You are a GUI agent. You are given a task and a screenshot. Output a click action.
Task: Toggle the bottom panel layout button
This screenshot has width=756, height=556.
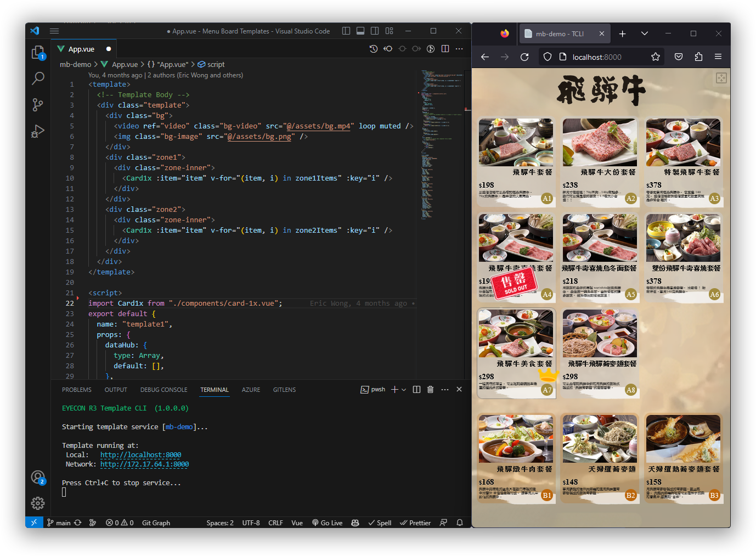click(x=360, y=31)
